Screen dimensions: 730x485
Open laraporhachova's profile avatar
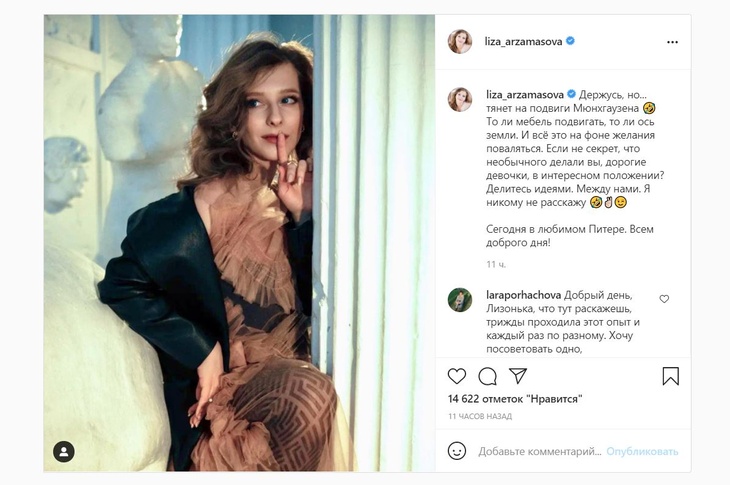tap(459, 300)
